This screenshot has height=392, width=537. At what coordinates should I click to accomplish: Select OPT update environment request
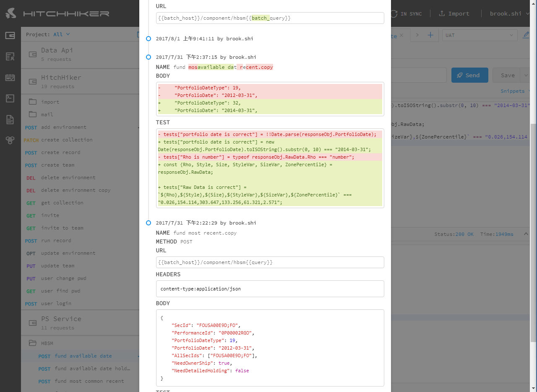pos(80,253)
